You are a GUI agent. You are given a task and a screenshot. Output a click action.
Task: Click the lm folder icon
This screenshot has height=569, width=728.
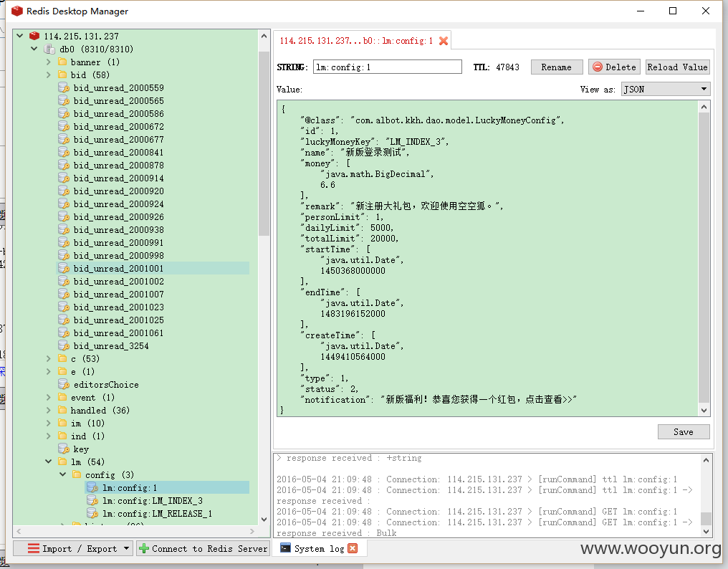[62, 462]
